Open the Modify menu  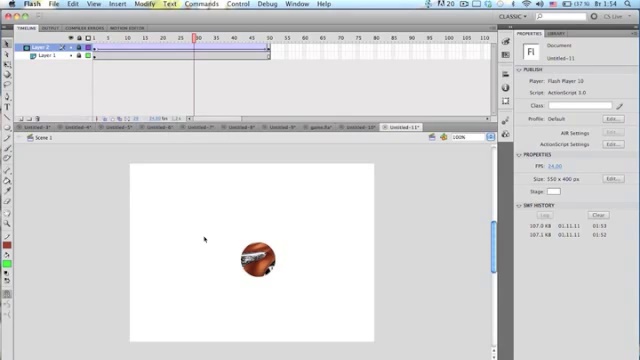click(144, 4)
